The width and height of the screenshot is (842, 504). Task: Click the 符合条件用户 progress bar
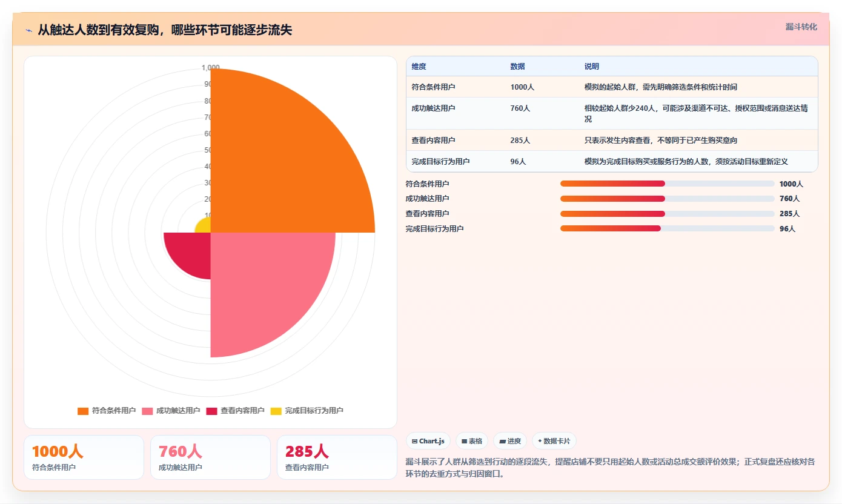coord(668,184)
